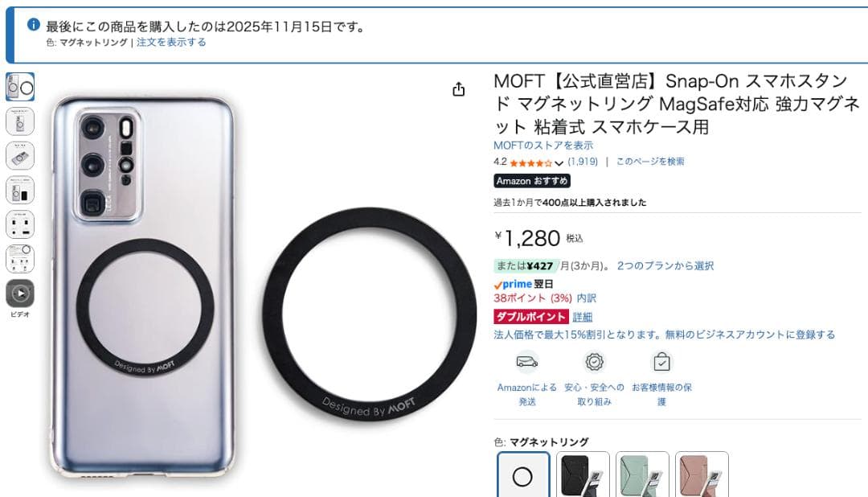
Task: Click the prime logo badge
Action: [x=513, y=284]
